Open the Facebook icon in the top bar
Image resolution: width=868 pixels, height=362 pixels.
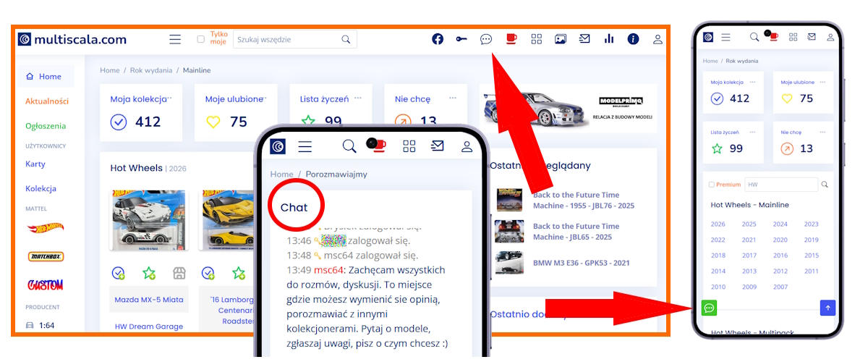click(438, 39)
